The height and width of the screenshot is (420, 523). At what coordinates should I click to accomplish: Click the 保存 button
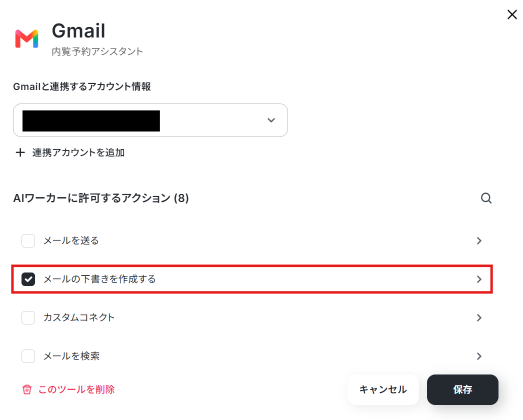click(x=462, y=389)
